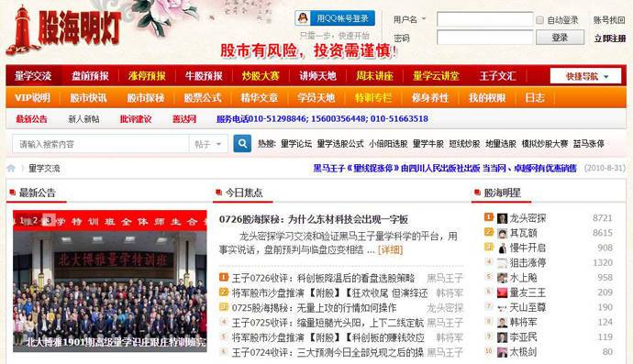This screenshot has width=633, height=364.
Task: Click the home icon in breadcrumb
Action: coord(11,169)
